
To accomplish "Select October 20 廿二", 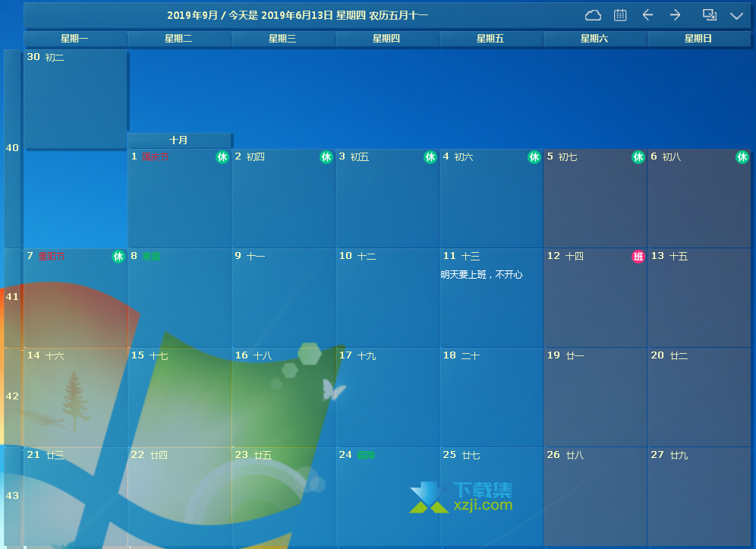I will 699,398.
